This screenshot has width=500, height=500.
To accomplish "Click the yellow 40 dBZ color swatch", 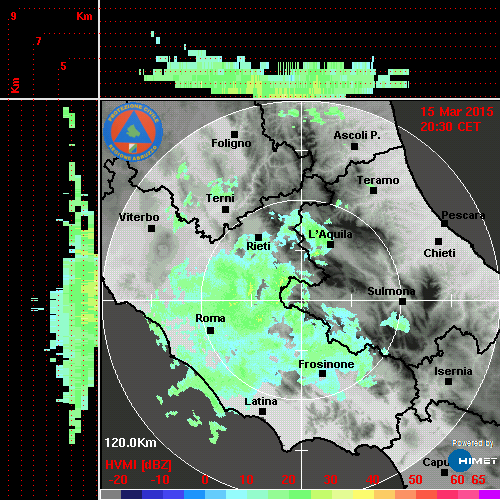I will click(x=363, y=494).
